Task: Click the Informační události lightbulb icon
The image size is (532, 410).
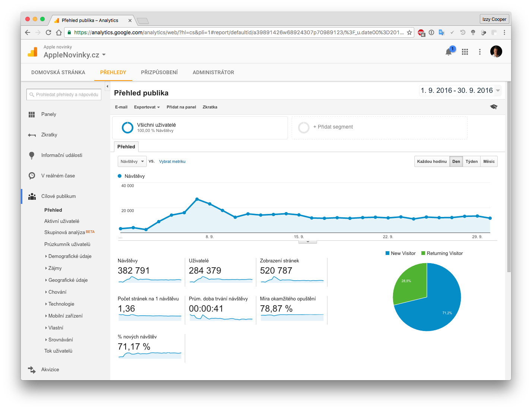Action: click(x=32, y=155)
